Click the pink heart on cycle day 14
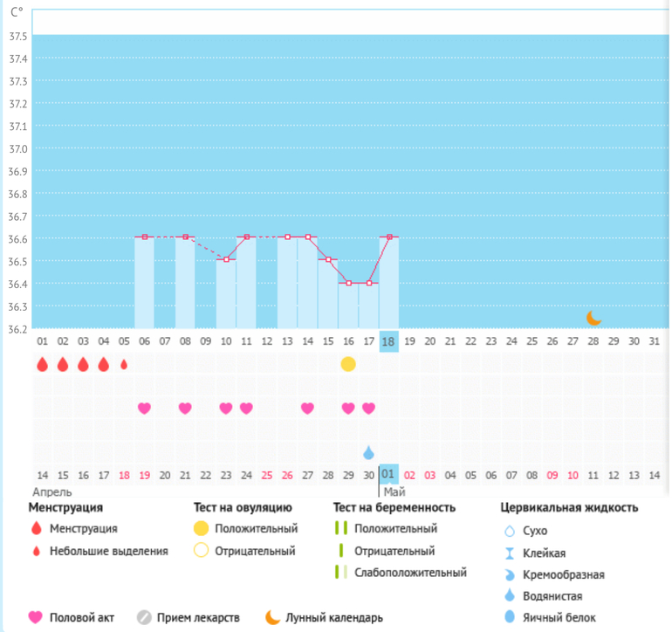672x632 pixels. coord(307,408)
